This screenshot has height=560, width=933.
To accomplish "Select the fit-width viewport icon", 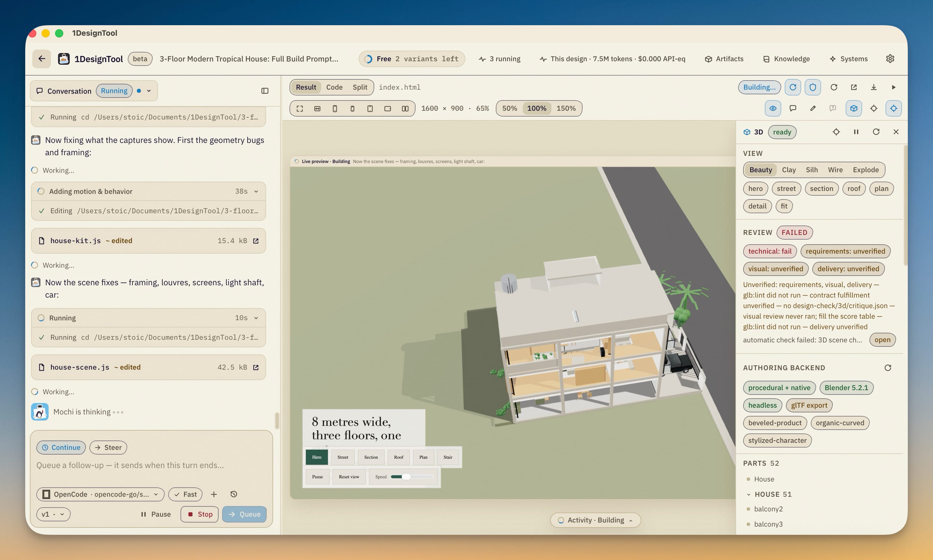I will (x=317, y=109).
